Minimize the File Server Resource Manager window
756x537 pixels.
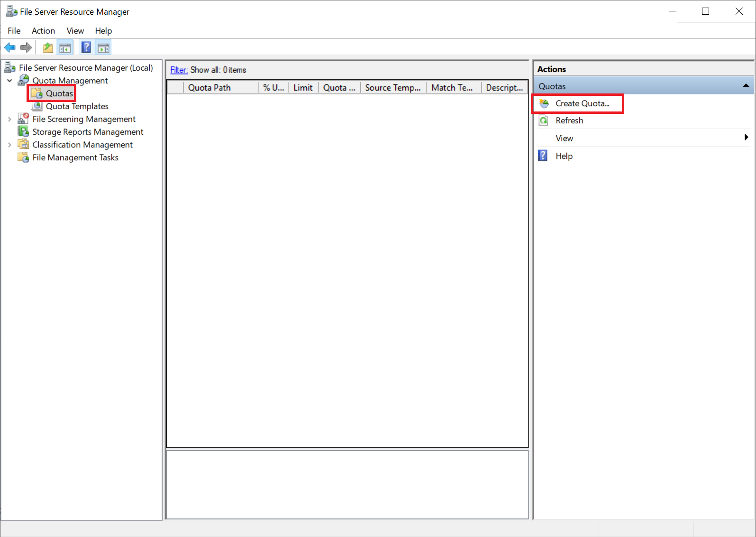[673, 11]
